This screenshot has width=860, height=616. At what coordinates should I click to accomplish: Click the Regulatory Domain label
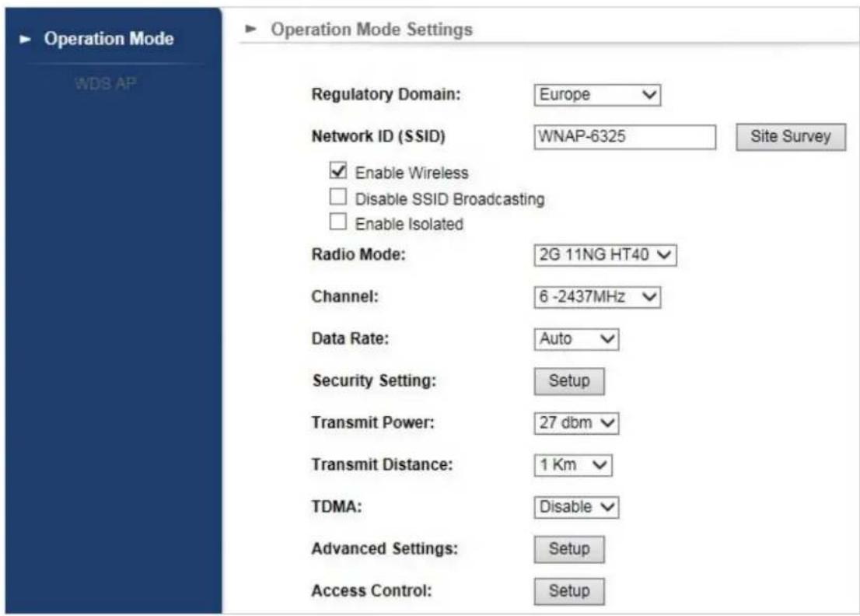[386, 94]
